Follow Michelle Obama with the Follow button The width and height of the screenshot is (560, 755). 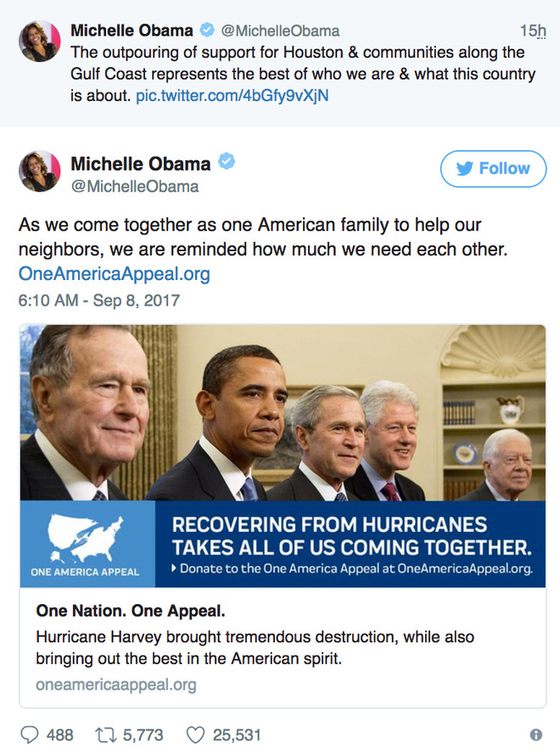click(x=493, y=169)
